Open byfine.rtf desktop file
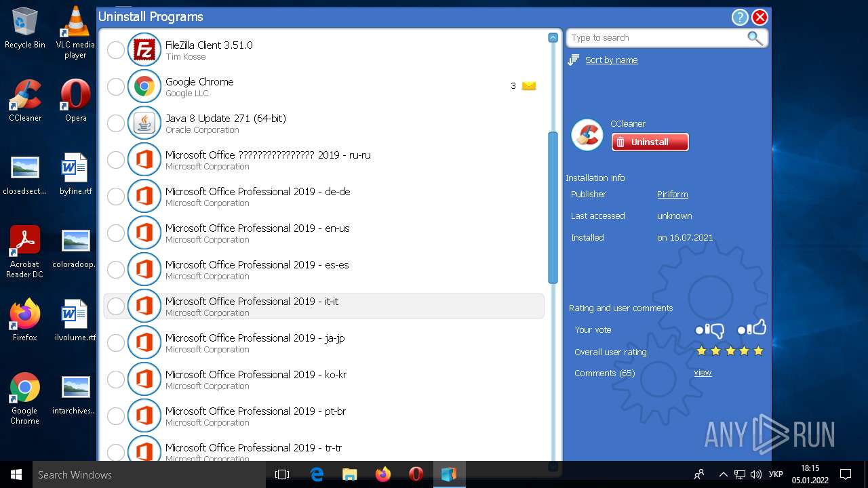 tap(75, 174)
